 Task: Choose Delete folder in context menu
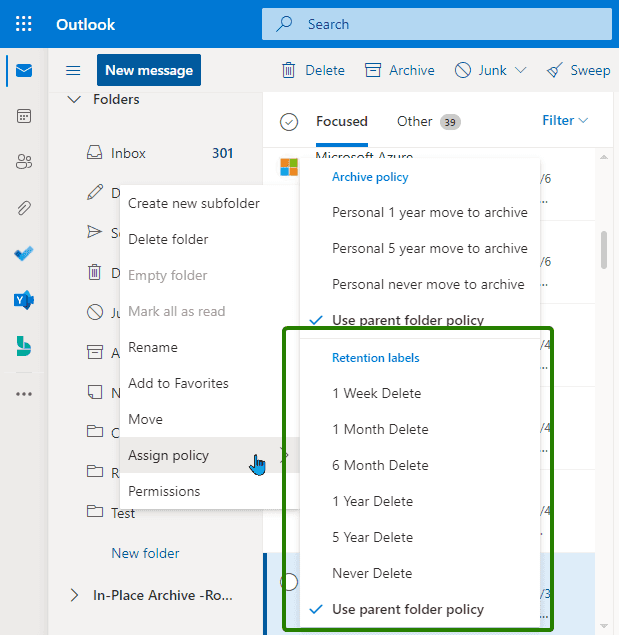click(x=209, y=239)
